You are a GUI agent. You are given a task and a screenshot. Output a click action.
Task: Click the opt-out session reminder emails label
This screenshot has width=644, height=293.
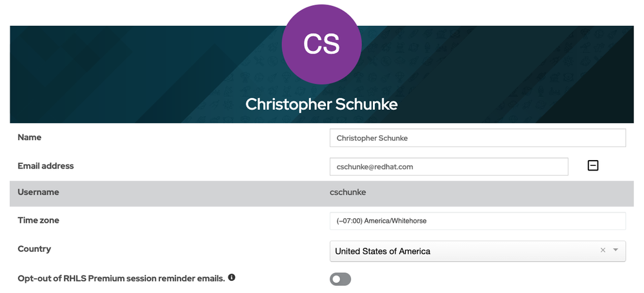(121, 279)
